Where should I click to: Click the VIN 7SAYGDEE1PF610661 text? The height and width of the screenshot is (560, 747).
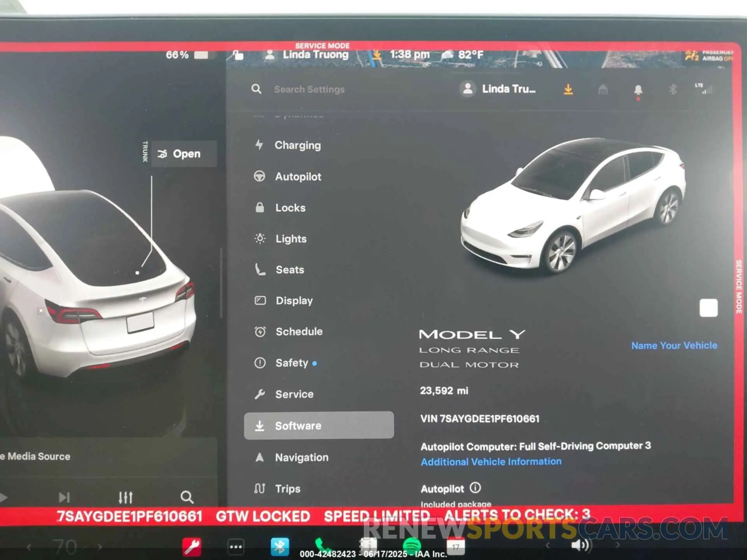[480, 419]
